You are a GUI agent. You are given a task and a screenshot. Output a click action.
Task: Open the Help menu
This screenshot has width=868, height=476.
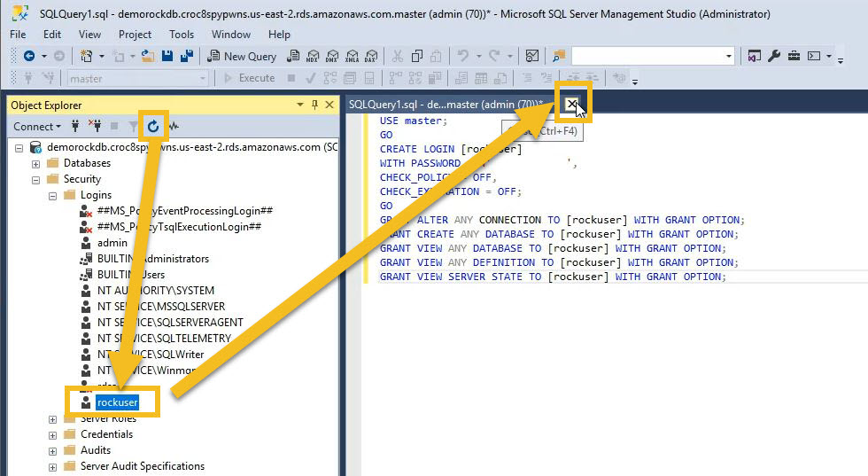[279, 35]
